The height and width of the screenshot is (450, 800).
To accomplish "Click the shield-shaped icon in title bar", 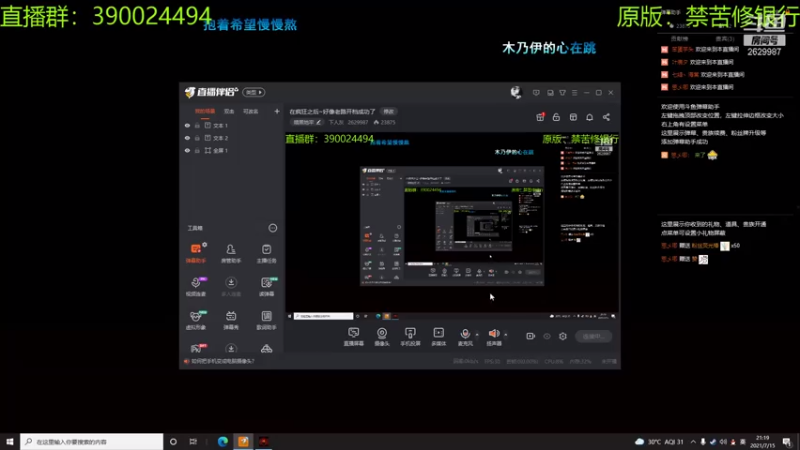I will coord(536,93).
